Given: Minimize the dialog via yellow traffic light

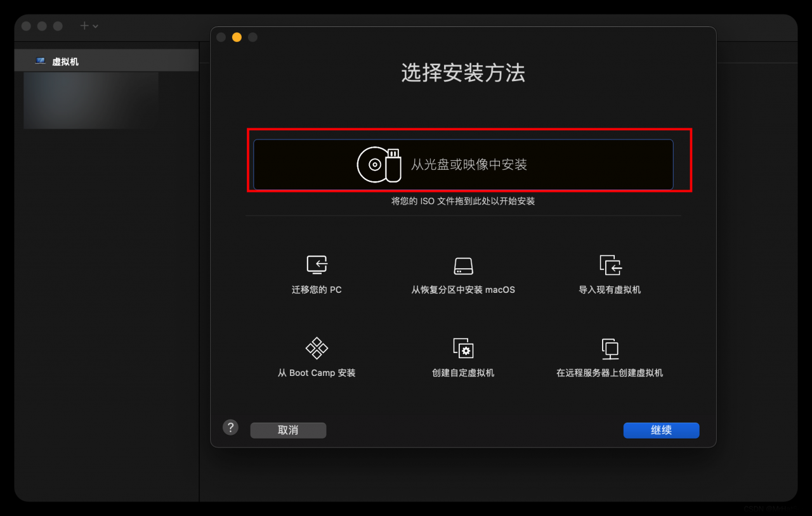Looking at the screenshot, I should [x=236, y=37].
